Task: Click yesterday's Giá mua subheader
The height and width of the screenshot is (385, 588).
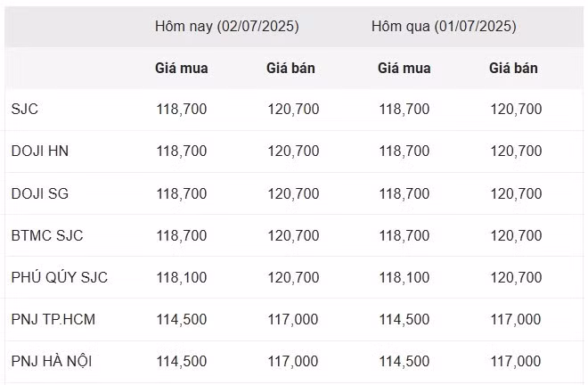Action: point(404,68)
